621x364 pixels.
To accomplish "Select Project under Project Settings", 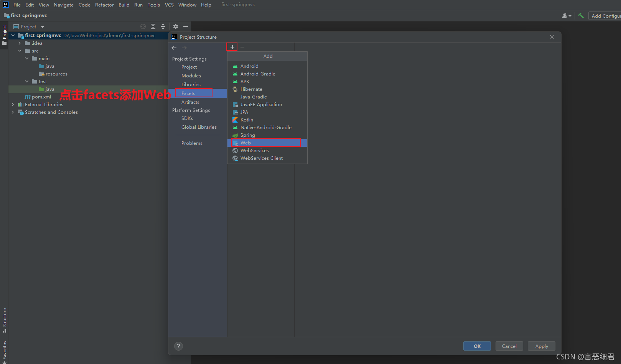I will point(198,67).
